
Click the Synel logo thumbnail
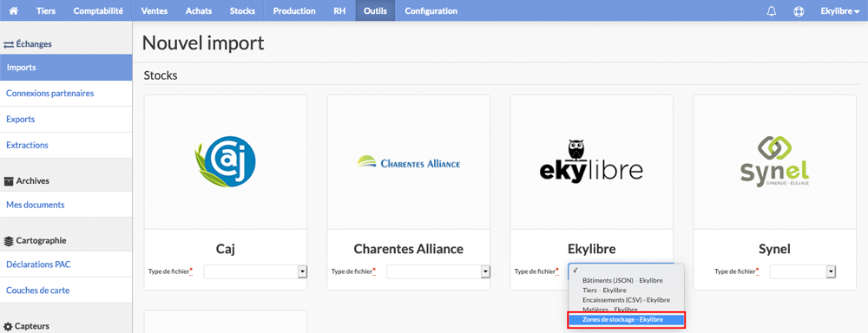click(x=774, y=161)
